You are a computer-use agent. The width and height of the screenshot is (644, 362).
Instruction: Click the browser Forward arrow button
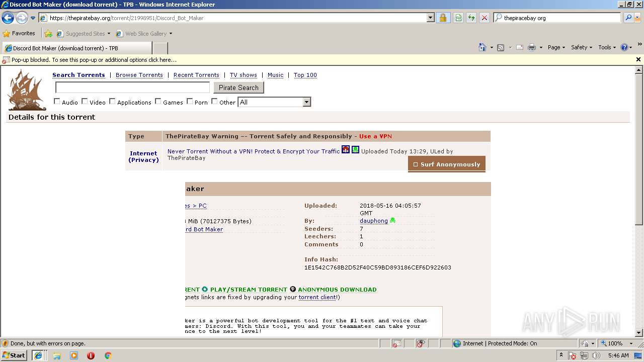coord(22,18)
